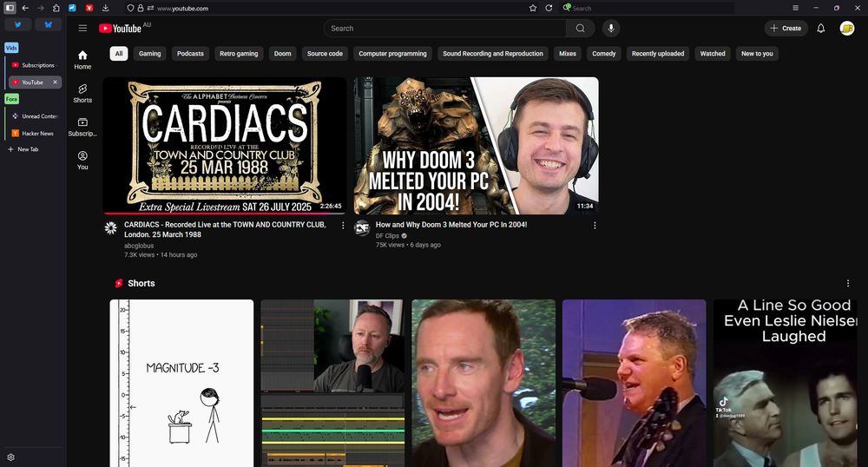
Task: Select the Podcasts filter chip
Action: [x=190, y=54]
